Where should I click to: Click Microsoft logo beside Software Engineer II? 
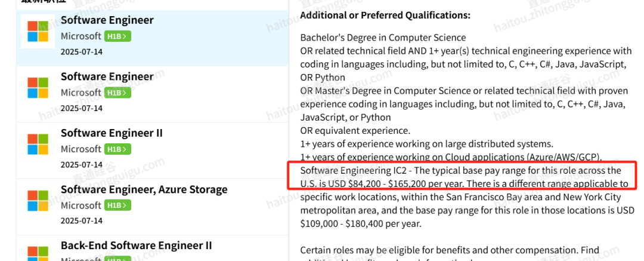pos(38,144)
